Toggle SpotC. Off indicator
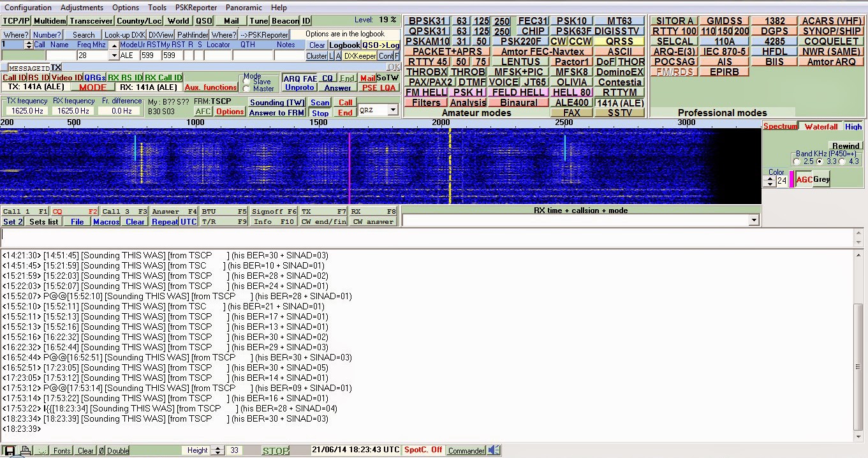Viewport: 868px width, 458px height. tap(423, 450)
